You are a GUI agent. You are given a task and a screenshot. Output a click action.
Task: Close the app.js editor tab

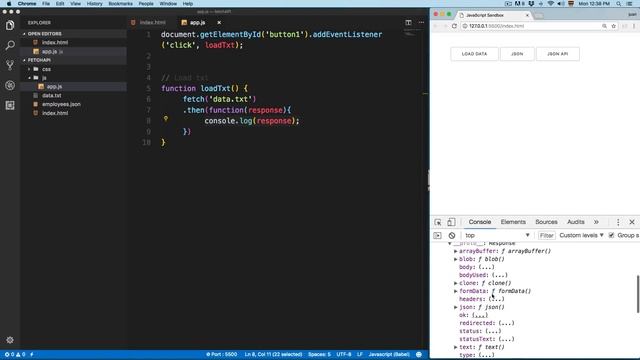point(219,22)
